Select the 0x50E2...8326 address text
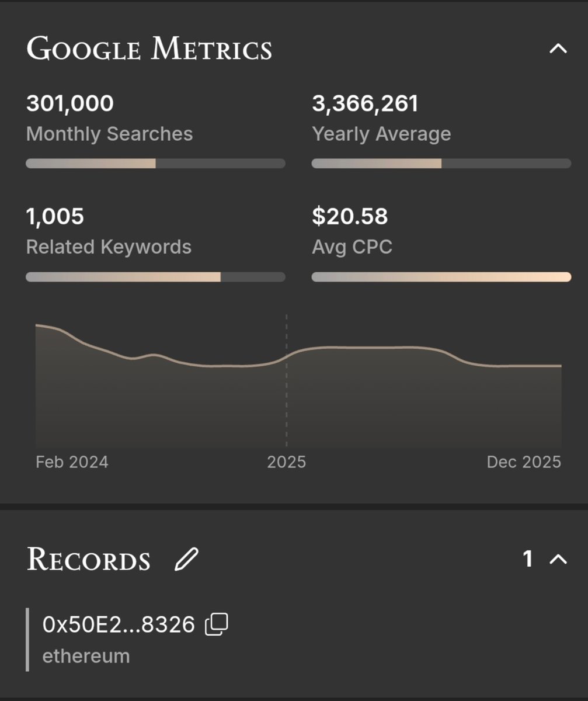Image resolution: width=588 pixels, height=701 pixels. click(119, 624)
